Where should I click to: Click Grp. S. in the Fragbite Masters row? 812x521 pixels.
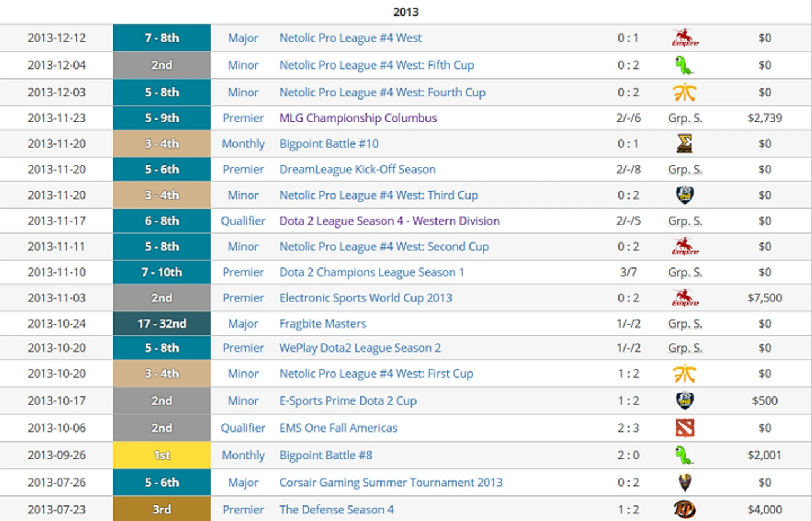click(x=685, y=324)
